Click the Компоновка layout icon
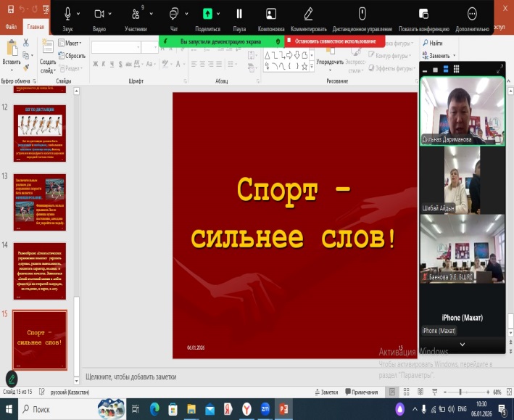This screenshot has width=514, height=420. (x=270, y=15)
